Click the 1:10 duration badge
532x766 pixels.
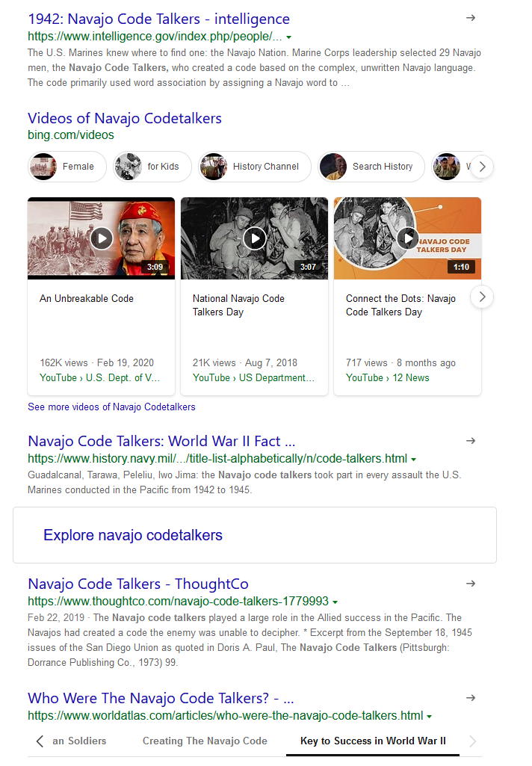pos(461,267)
